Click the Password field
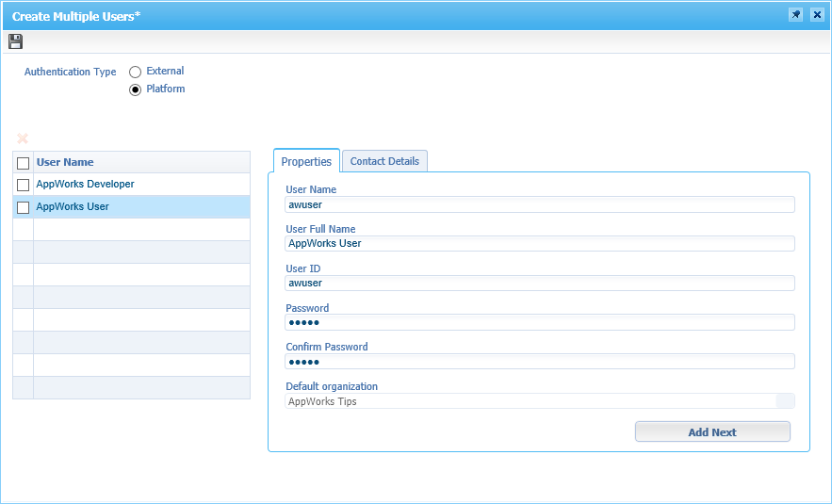 tap(540, 322)
